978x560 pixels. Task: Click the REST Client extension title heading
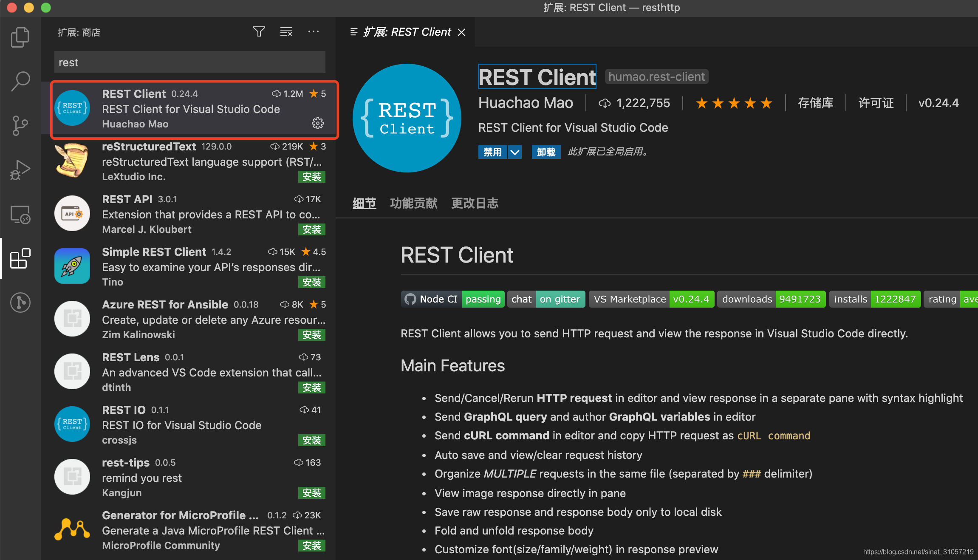(537, 77)
